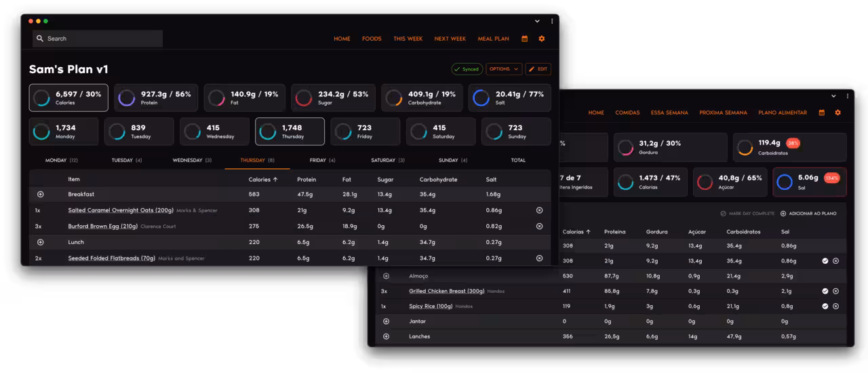Select the Carbohydrate summary card

pyautogui.click(x=422, y=98)
